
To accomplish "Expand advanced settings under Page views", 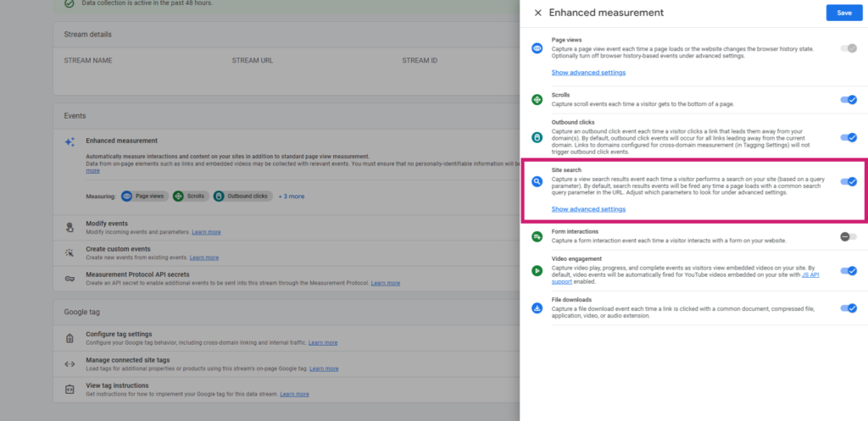I will pyautogui.click(x=588, y=73).
